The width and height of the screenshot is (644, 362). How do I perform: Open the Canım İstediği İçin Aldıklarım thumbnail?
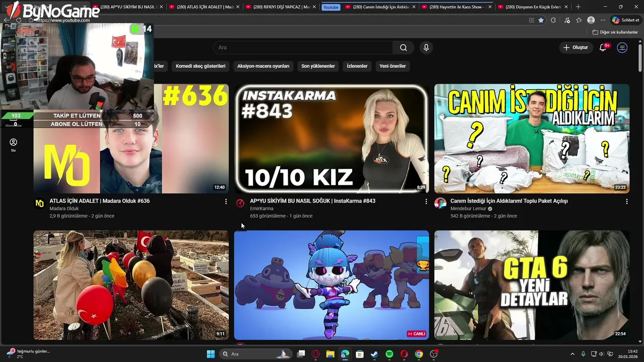coord(532,139)
